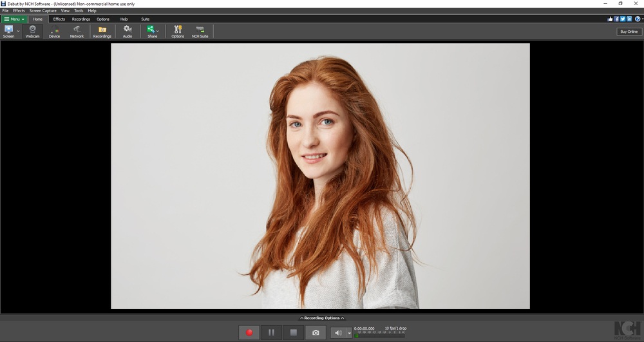Select the Webcam capture source
Image resolution: width=644 pixels, height=342 pixels.
32,31
